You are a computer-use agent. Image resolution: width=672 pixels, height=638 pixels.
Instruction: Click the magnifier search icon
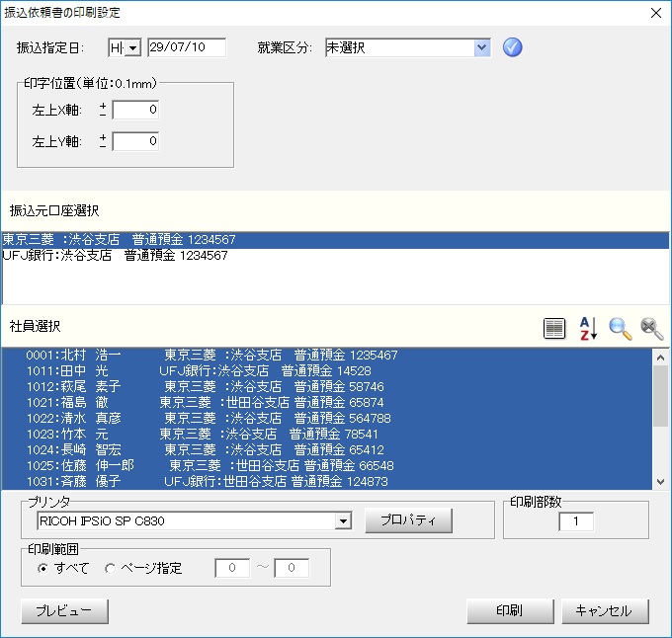(621, 329)
